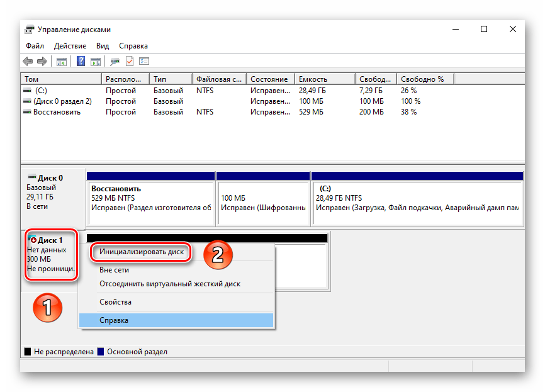This screenshot has height=392, width=545.
Task: Open the Вид menu
Action: pyautogui.click(x=103, y=46)
